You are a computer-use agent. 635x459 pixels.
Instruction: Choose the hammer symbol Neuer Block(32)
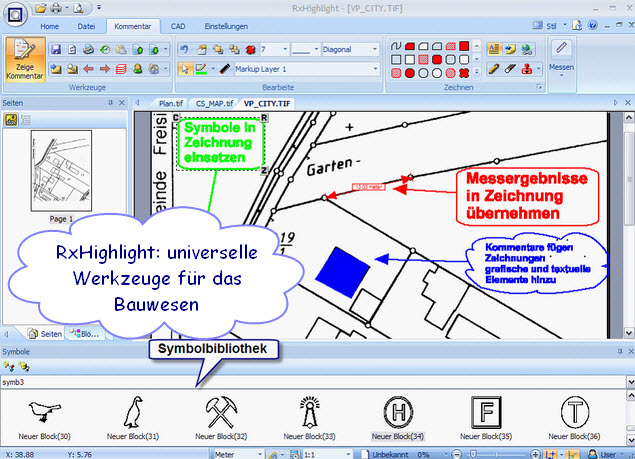220,413
